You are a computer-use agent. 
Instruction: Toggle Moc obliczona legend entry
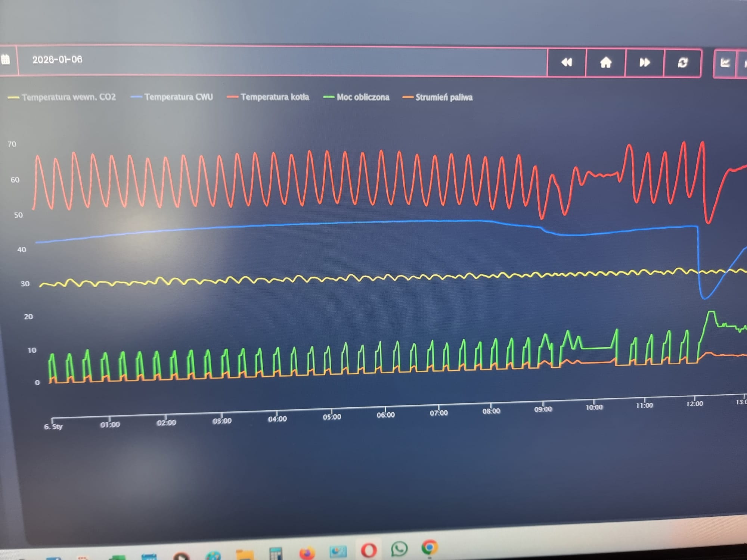(363, 97)
